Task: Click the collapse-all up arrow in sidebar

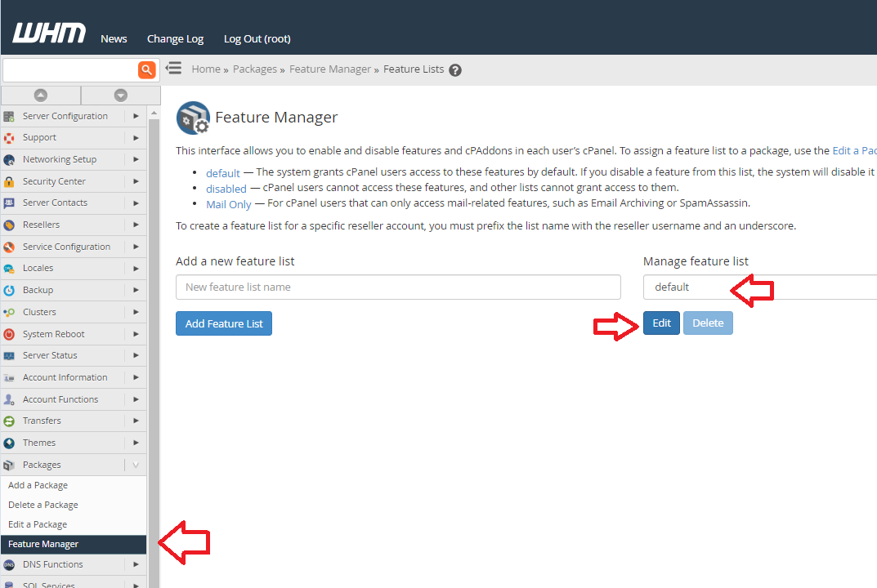Action: (x=41, y=95)
